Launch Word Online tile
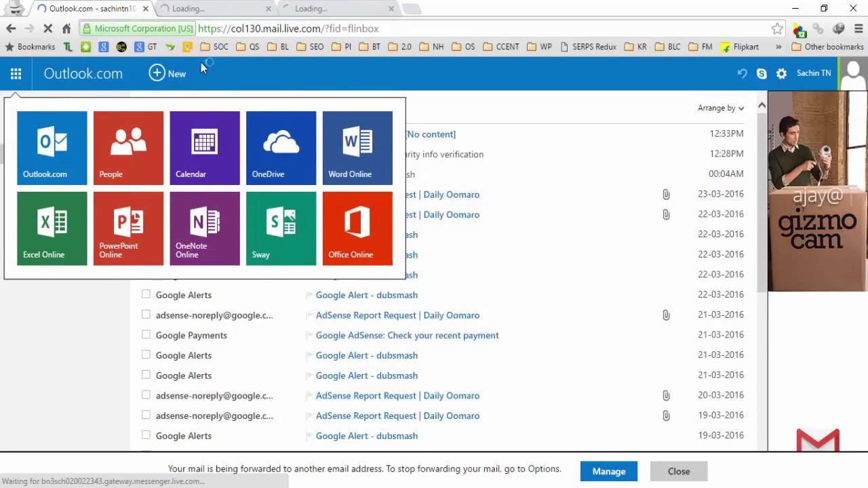 click(357, 148)
